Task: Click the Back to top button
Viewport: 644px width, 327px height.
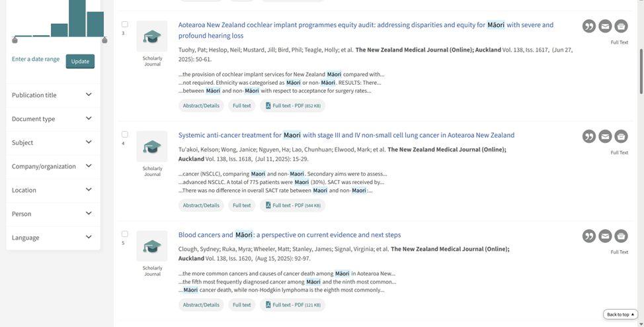Action: [x=620, y=314]
